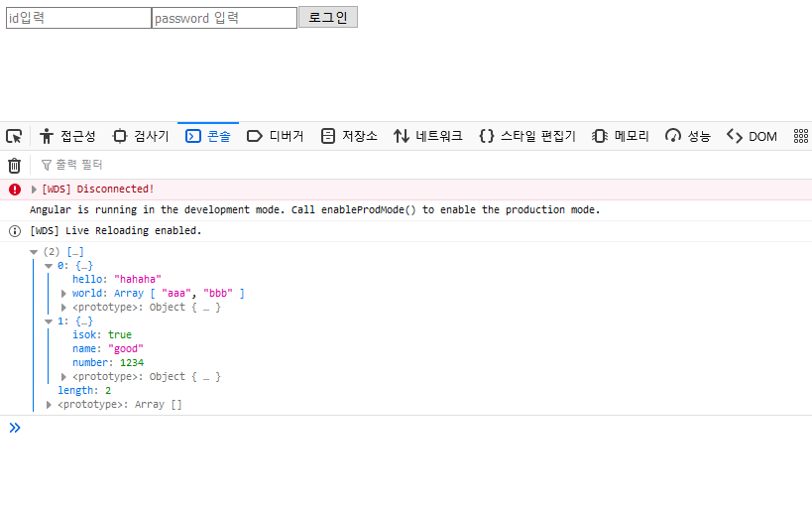812x511 pixels.
Task: Switch to the 디버거 debugger tab
Action: [276, 136]
